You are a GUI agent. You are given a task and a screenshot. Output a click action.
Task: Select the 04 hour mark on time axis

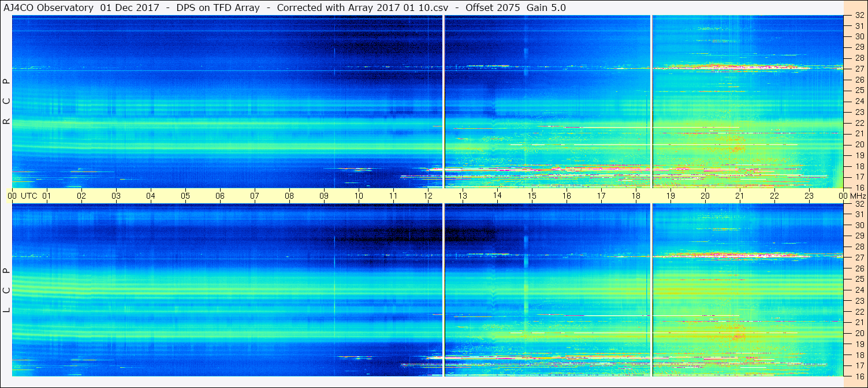(151, 196)
